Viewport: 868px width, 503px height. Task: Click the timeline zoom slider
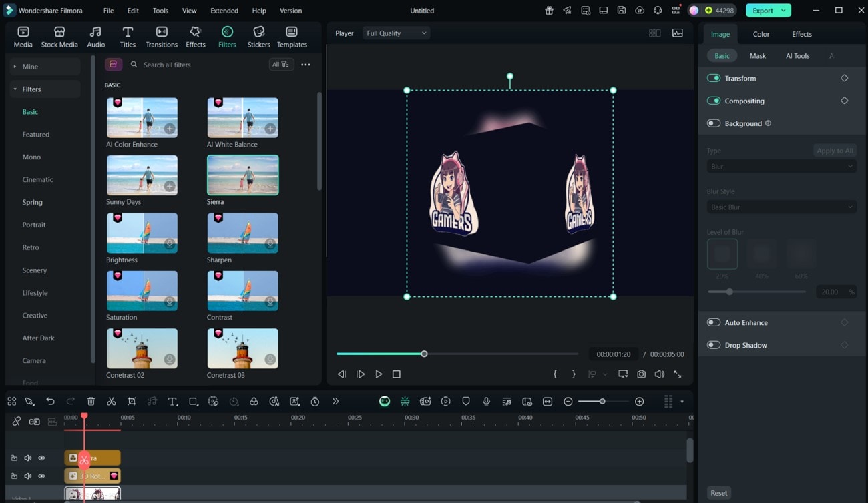602,401
